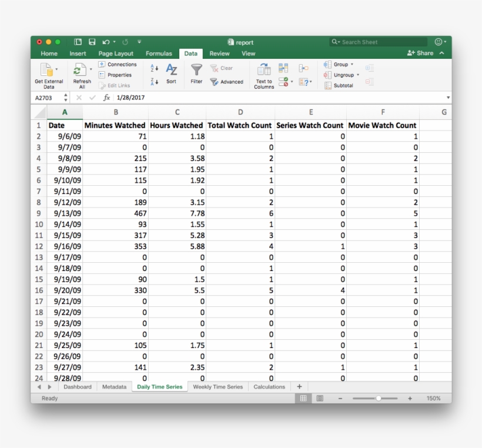
Task: Collapse the ribbon with the chevron
Action: click(x=441, y=53)
